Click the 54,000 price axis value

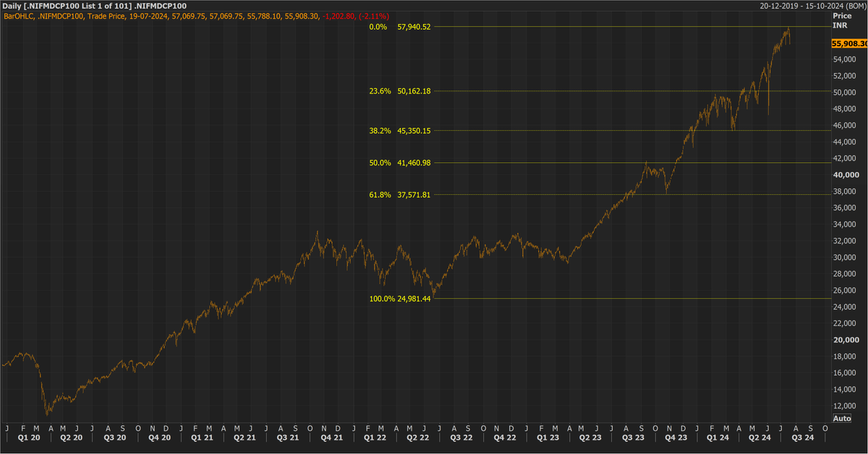(x=845, y=60)
